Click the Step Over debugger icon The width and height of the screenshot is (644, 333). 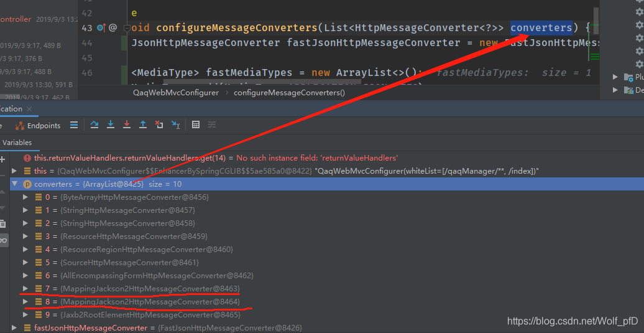(x=94, y=124)
